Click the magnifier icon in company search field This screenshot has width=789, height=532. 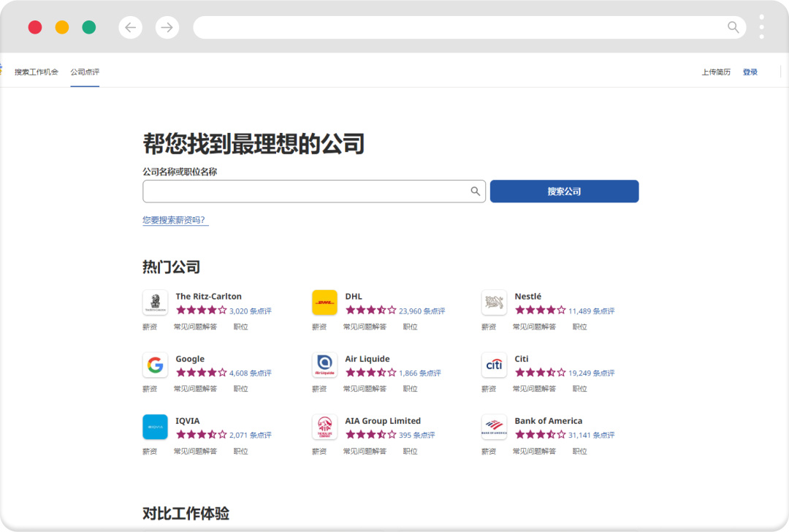475,191
